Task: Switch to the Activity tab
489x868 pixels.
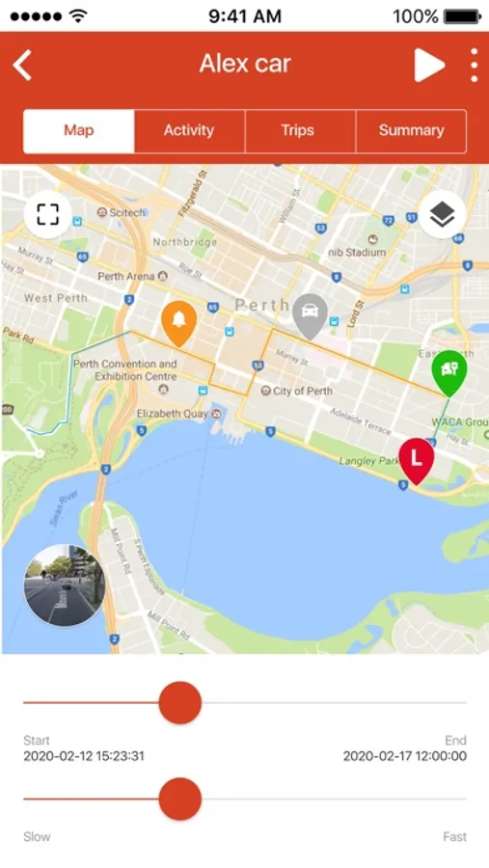Action: (189, 130)
